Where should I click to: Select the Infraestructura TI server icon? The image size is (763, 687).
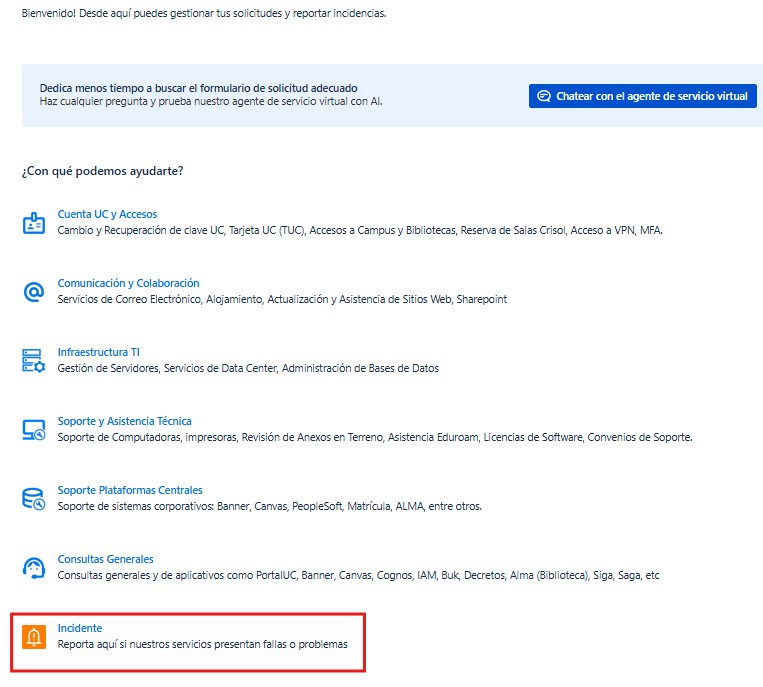click(x=34, y=361)
